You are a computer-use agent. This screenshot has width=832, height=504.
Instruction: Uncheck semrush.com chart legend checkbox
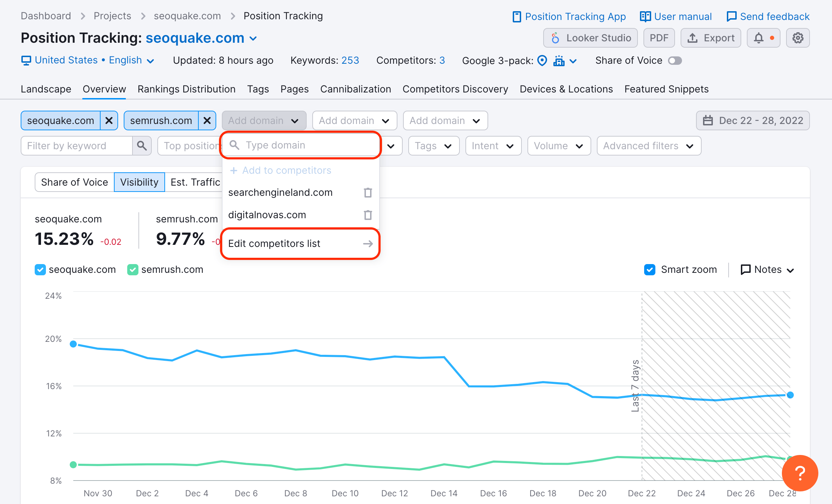point(132,270)
